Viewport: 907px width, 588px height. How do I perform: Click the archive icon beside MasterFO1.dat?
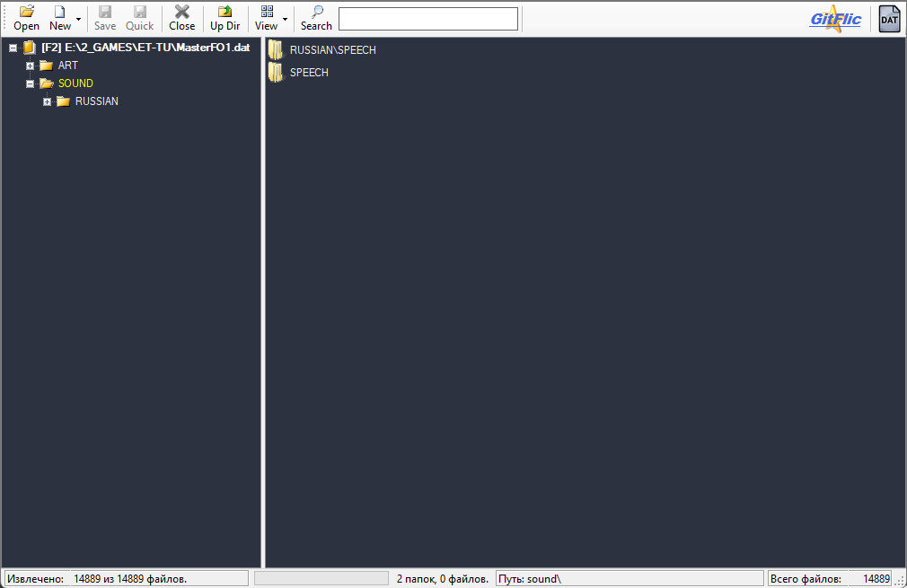[x=30, y=48]
